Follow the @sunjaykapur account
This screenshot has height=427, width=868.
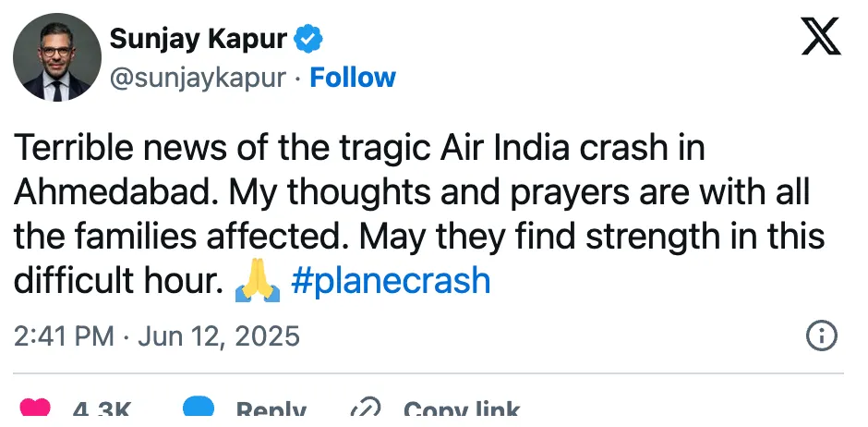coord(353,78)
